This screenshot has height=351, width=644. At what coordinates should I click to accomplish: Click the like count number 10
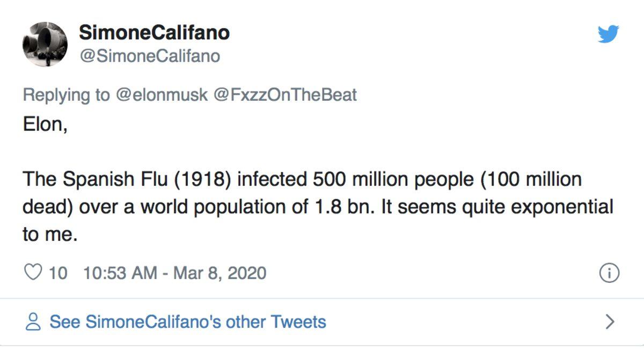pyautogui.click(x=58, y=273)
